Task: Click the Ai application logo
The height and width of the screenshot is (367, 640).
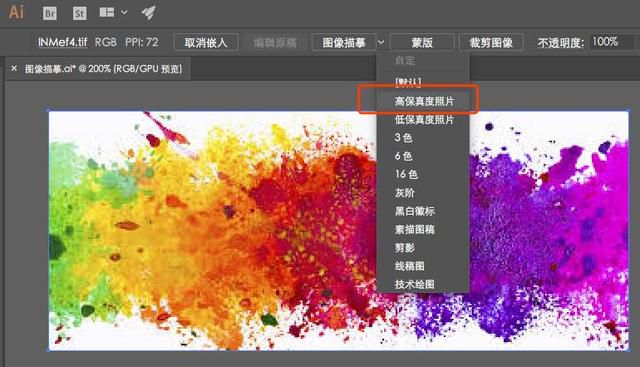Action: 16,12
